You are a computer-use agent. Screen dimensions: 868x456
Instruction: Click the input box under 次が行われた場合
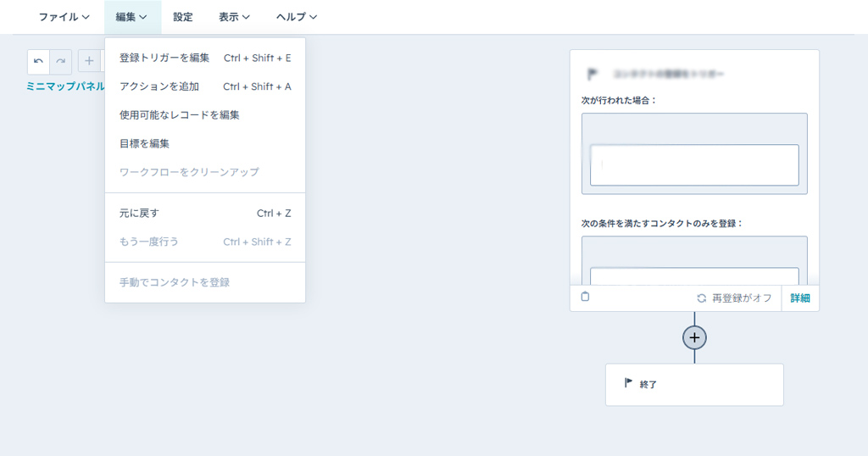tap(694, 164)
